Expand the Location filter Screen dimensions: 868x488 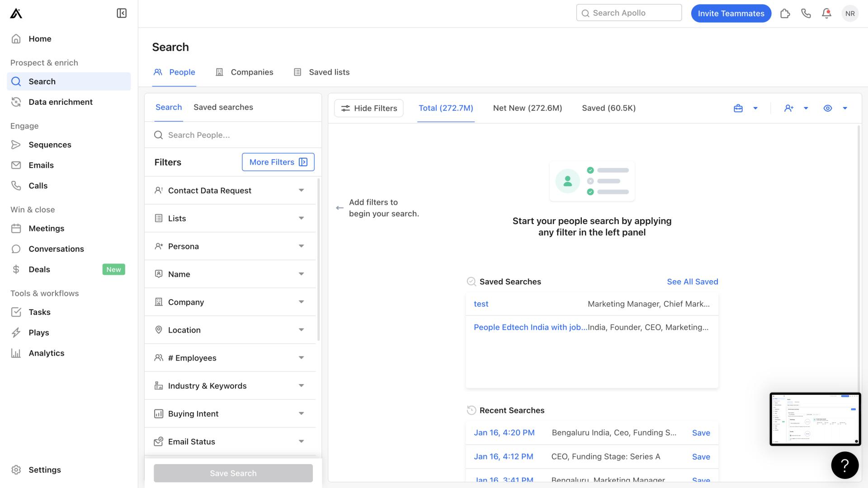pyautogui.click(x=230, y=330)
